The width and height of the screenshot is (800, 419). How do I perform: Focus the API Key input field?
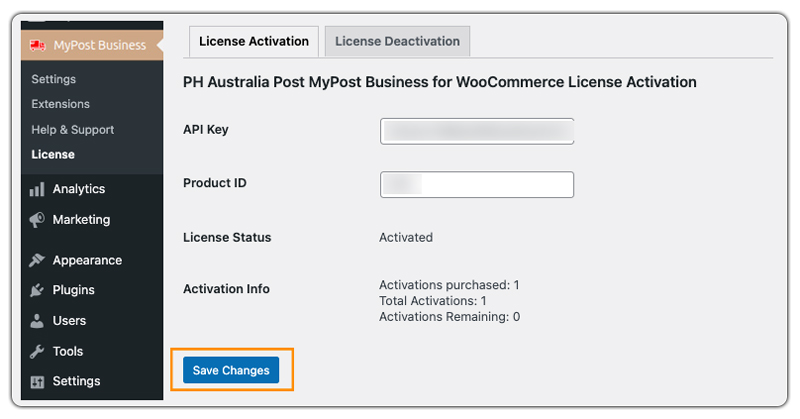click(x=477, y=131)
